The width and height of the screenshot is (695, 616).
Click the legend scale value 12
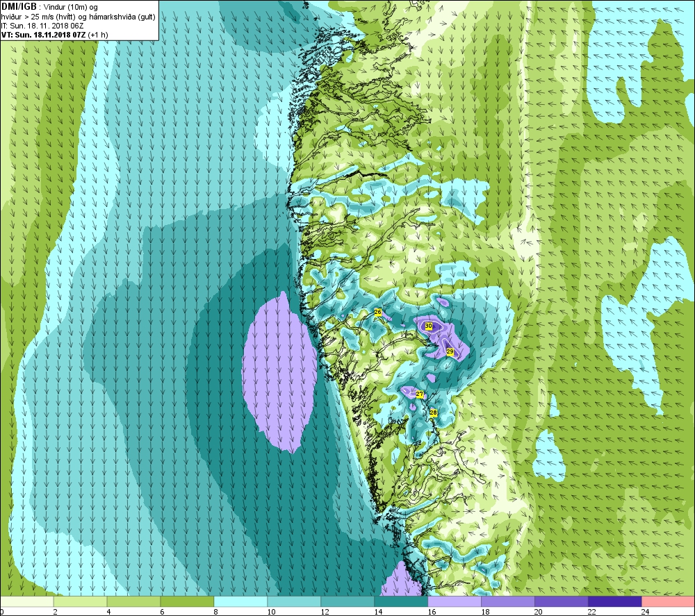pos(325,612)
